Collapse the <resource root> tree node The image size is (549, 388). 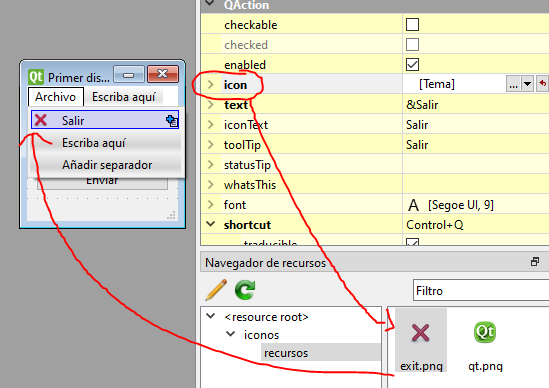pos(210,316)
